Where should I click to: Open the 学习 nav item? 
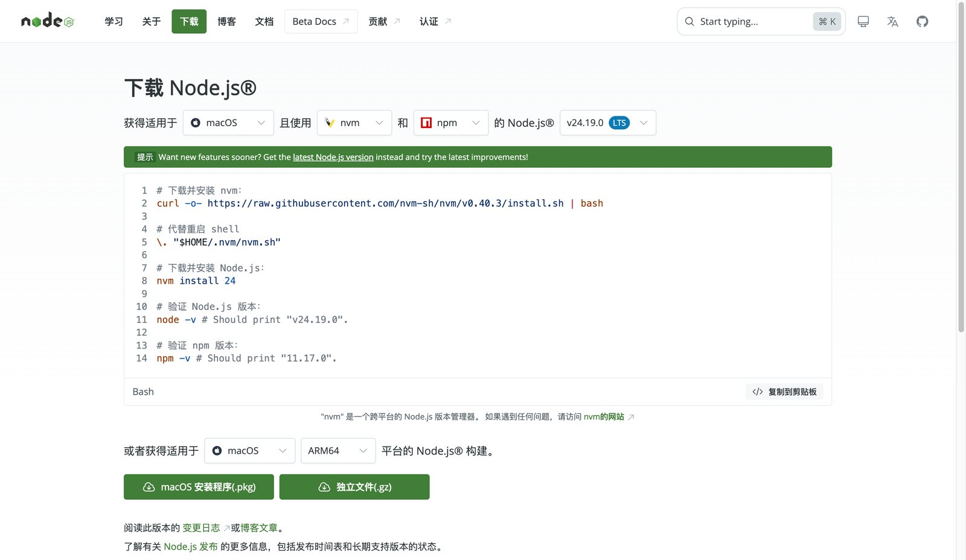pyautogui.click(x=114, y=21)
